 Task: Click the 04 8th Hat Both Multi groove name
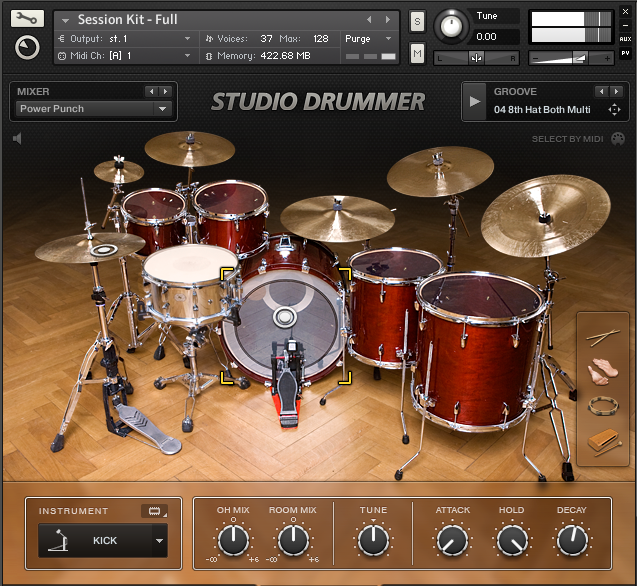pyautogui.click(x=542, y=110)
